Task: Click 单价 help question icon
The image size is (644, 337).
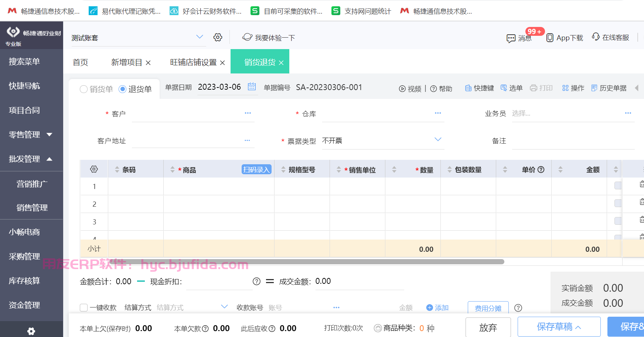Action: [541, 169]
